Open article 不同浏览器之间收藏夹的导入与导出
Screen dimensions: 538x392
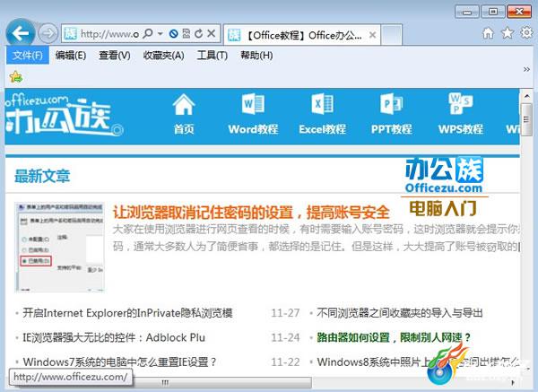click(x=400, y=313)
